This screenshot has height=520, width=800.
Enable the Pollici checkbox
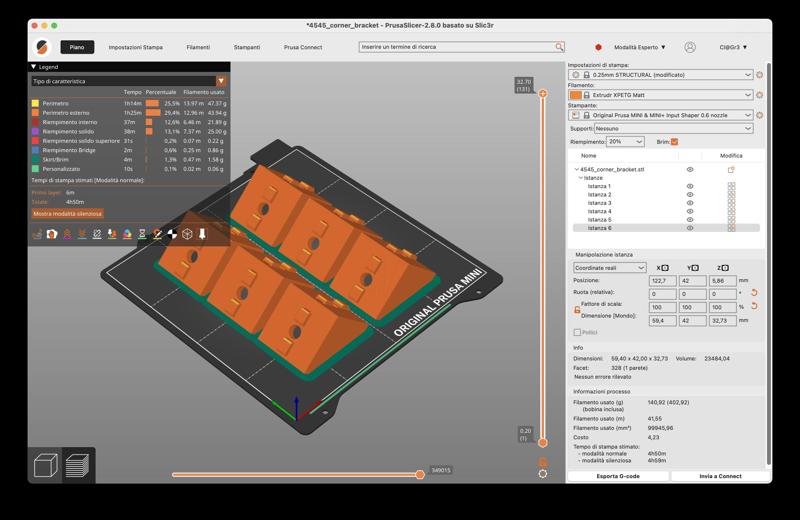577,332
